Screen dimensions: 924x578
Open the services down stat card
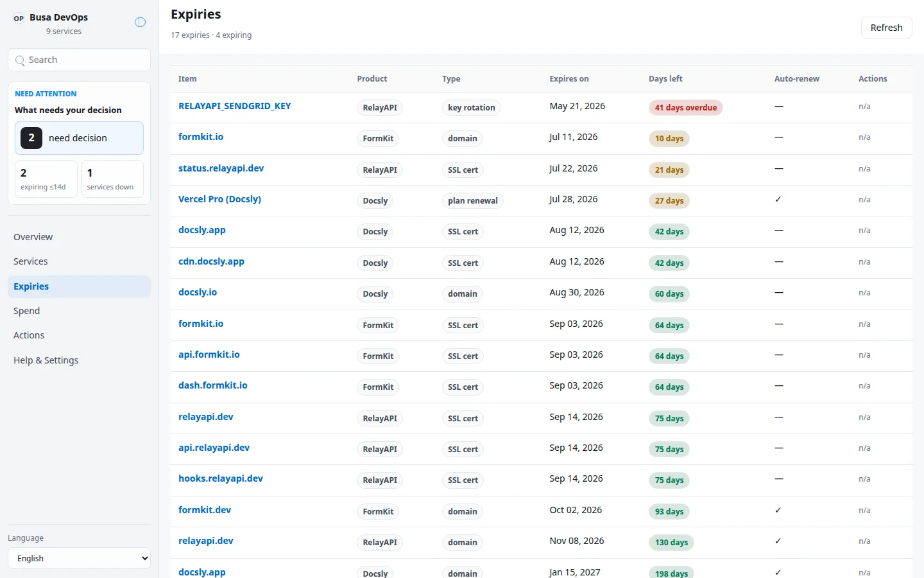pyautogui.click(x=112, y=179)
